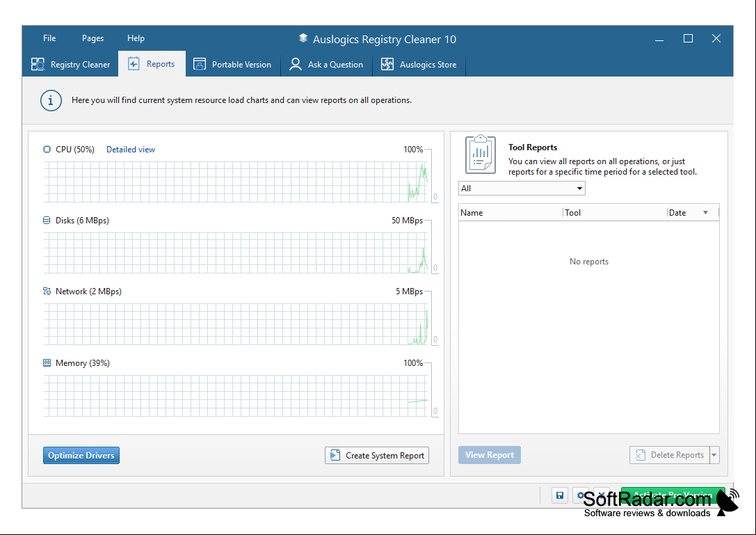Click the 'CPU (50%)' label

point(74,150)
